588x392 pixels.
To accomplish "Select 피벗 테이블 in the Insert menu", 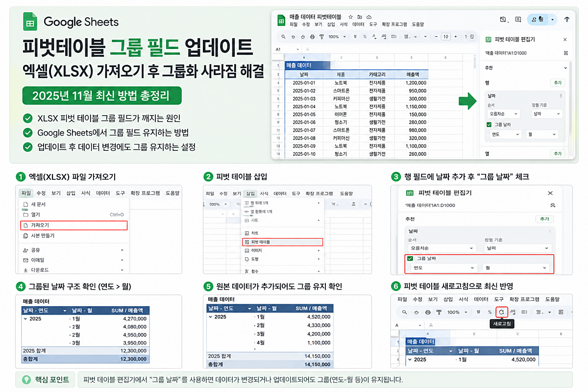I will pyautogui.click(x=283, y=242).
